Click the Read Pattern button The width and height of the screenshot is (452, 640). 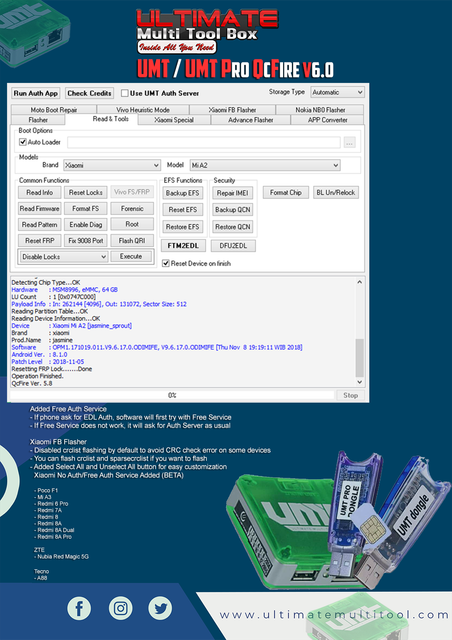pos(40,224)
